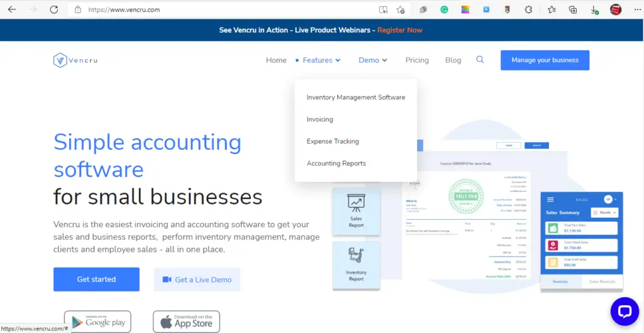Add this page to favorites star icon

[x=401, y=10]
